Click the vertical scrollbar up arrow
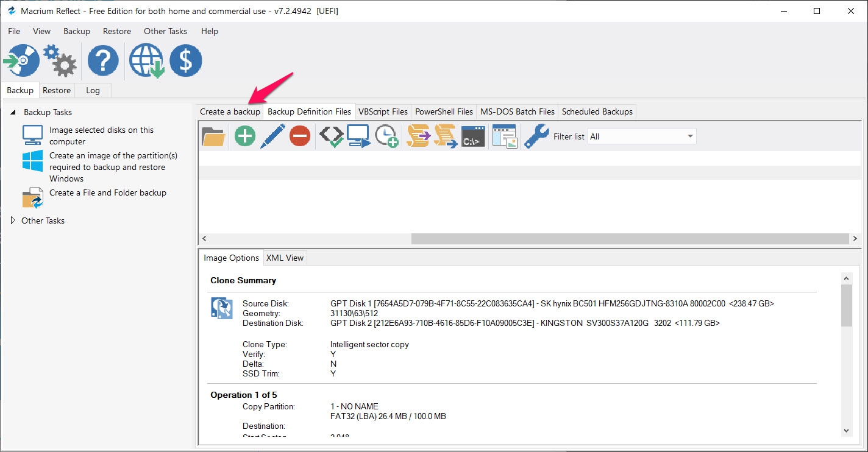 846,278
